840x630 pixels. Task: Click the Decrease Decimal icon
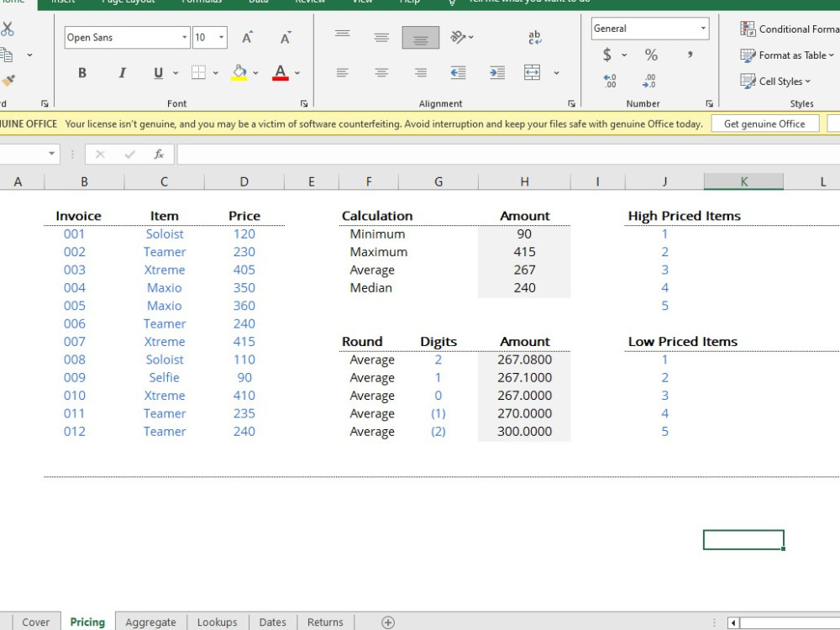pos(649,81)
